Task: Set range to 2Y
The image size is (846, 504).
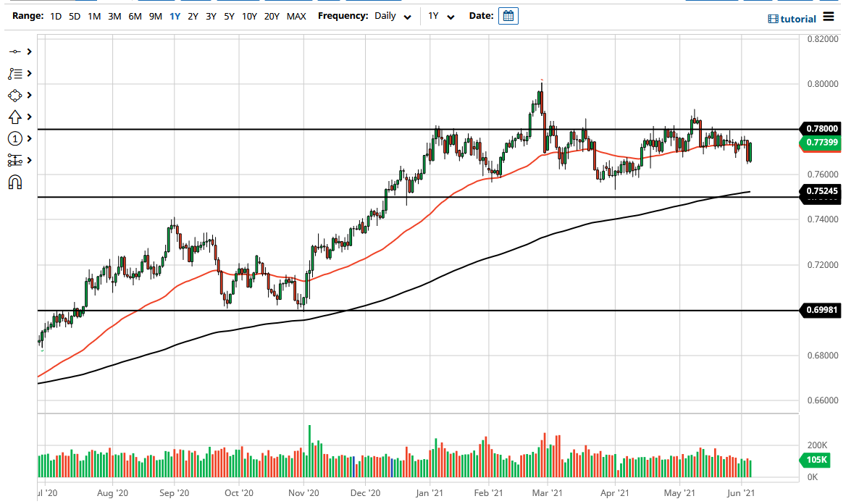Action: click(x=193, y=16)
